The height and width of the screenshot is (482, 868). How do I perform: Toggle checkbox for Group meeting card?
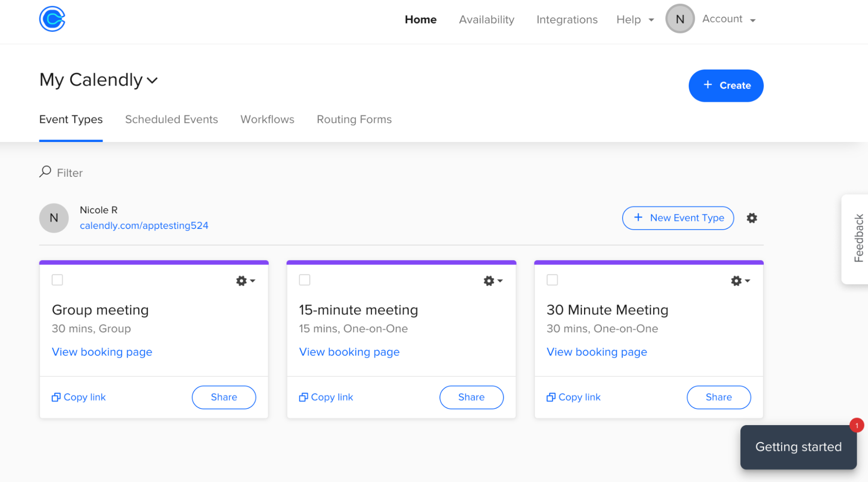[58, 280]
